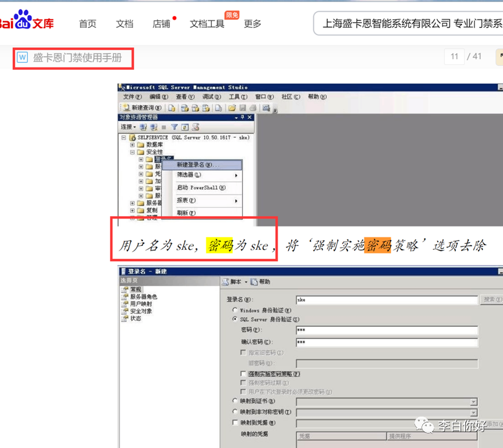Tick the 映射到凭据 checkbox
Viewport: 503px width, 448px height.
(x=235, y=422)
